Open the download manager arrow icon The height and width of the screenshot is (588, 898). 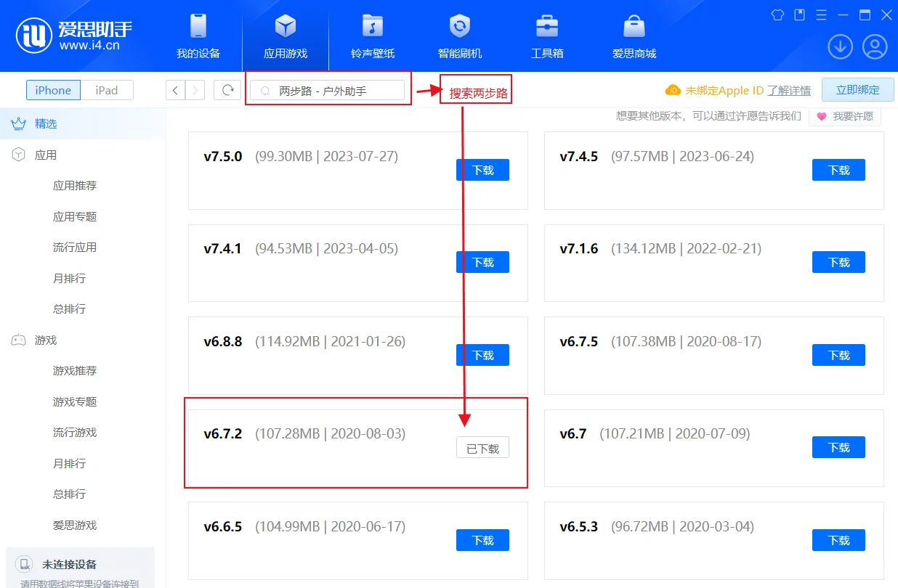(x=841, y=47)
